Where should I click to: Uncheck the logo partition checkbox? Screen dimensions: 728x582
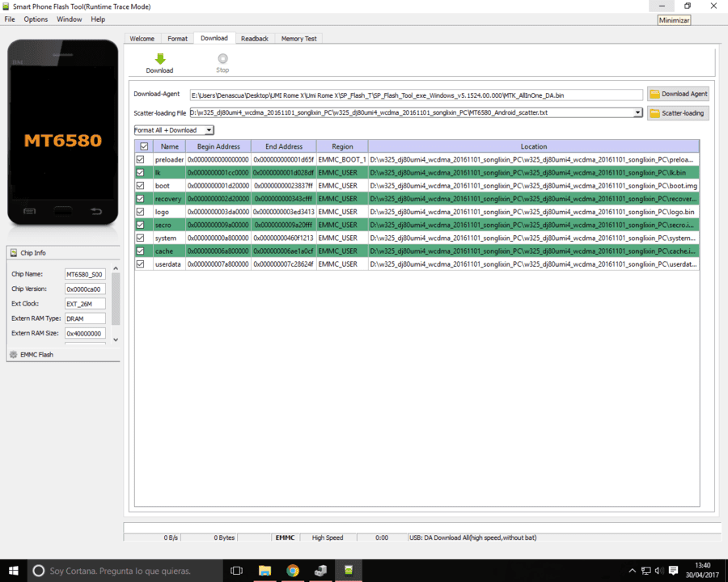coord(140,212)
